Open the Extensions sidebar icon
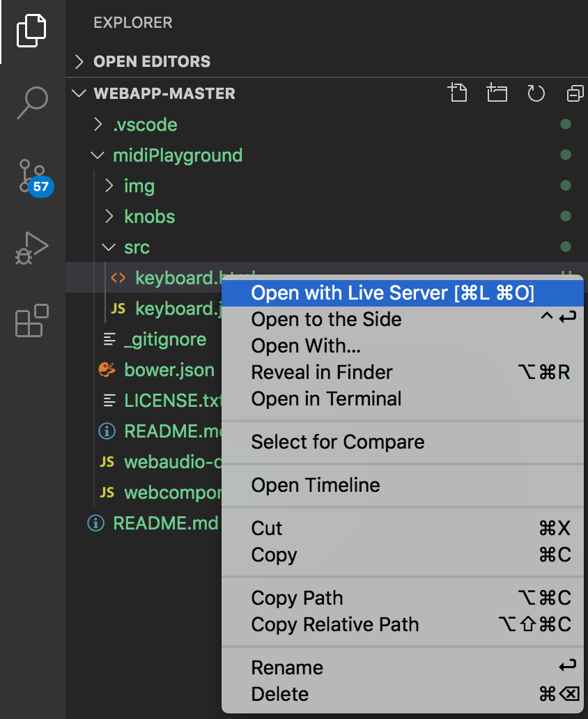The height and width of the screenshot is (719, 588). click(31, 319)
